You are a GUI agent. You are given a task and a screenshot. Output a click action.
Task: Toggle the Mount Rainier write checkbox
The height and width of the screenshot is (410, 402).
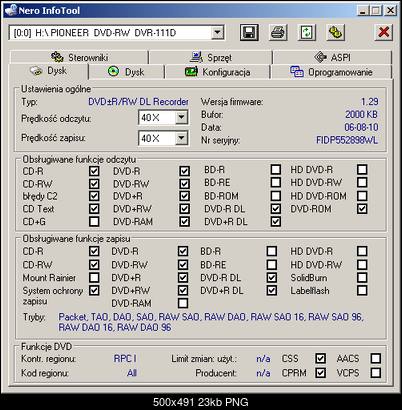pos(94,277)
